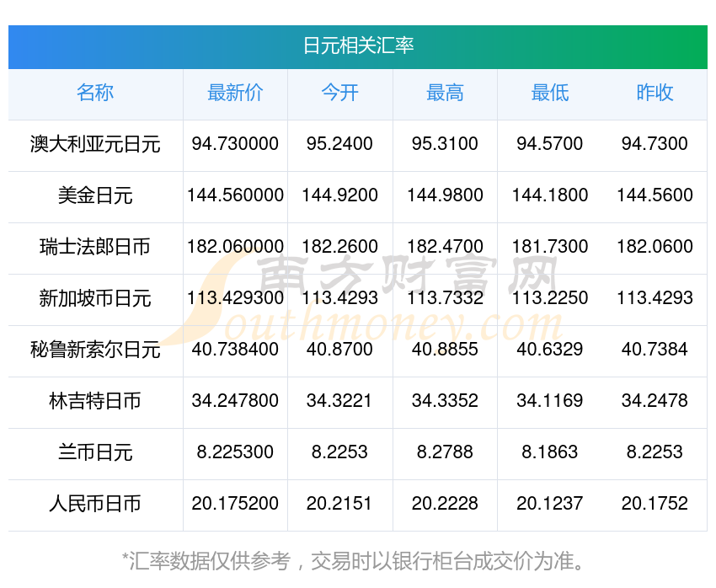The width and height of the screenshot is (716, 588).
Task: Open the 美金日元 currency pair
Action: 95,195
